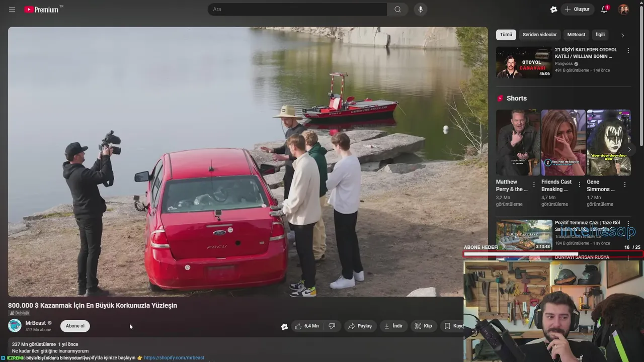The height and width of the screenshot is (362, 644).
Task: Open the Temmuz Cazı video thumbnail
Action: (x=524, y=235)
